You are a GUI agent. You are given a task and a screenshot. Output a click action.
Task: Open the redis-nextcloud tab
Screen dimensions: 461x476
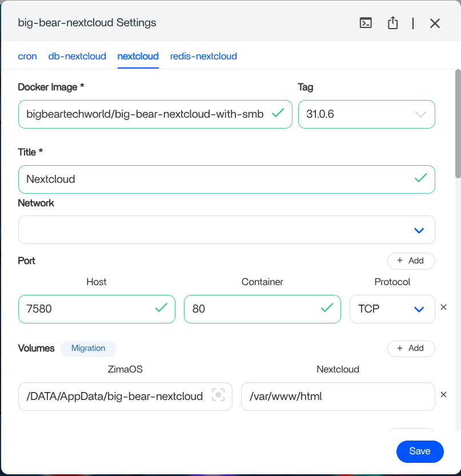coord(203,57)
